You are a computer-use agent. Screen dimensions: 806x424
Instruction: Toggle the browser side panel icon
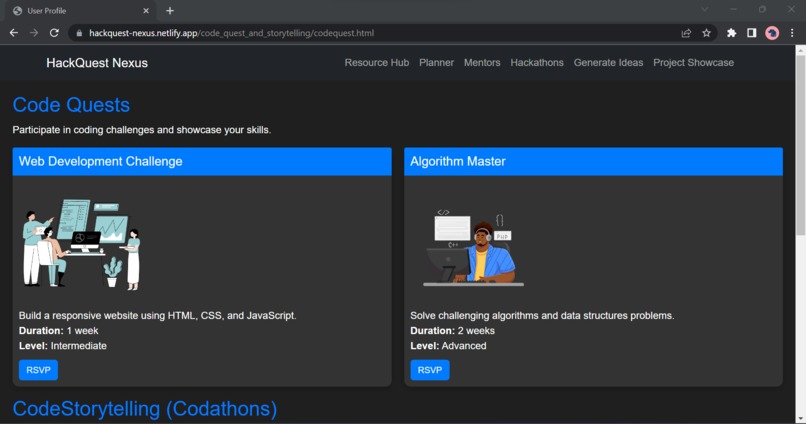tap(752, 33)
